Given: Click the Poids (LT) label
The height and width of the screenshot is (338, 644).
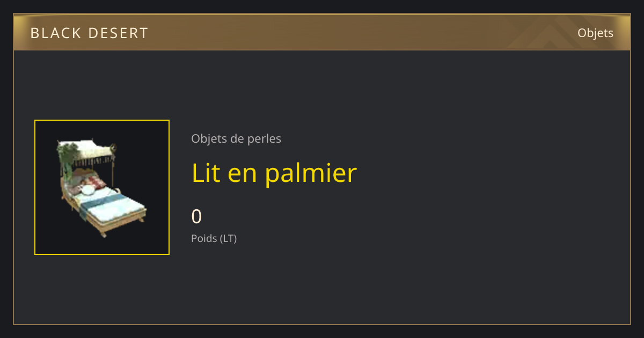Looking at the screenshot, I should click(x=214, y=238).
